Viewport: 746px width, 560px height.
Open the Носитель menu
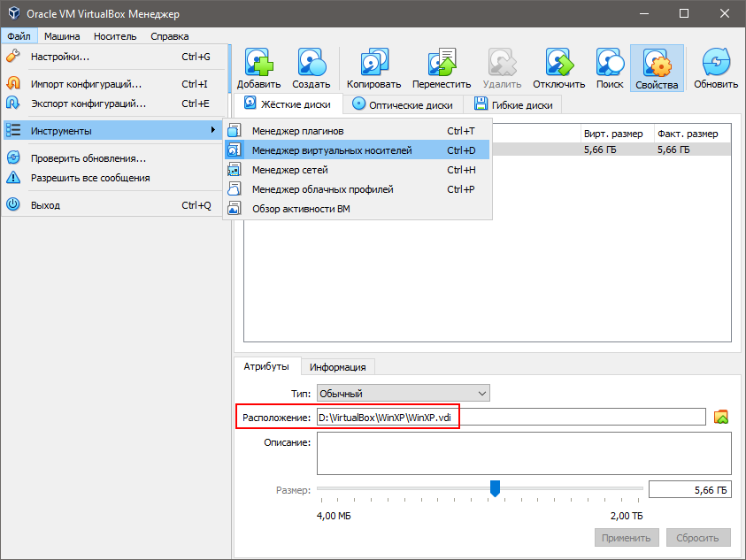coord(115,36)
